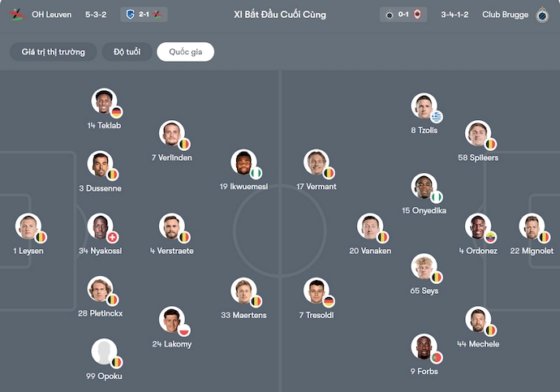Click Mignolet's goalkeeper avatar
Screen dimensions: 560x392
click(532, 226)
